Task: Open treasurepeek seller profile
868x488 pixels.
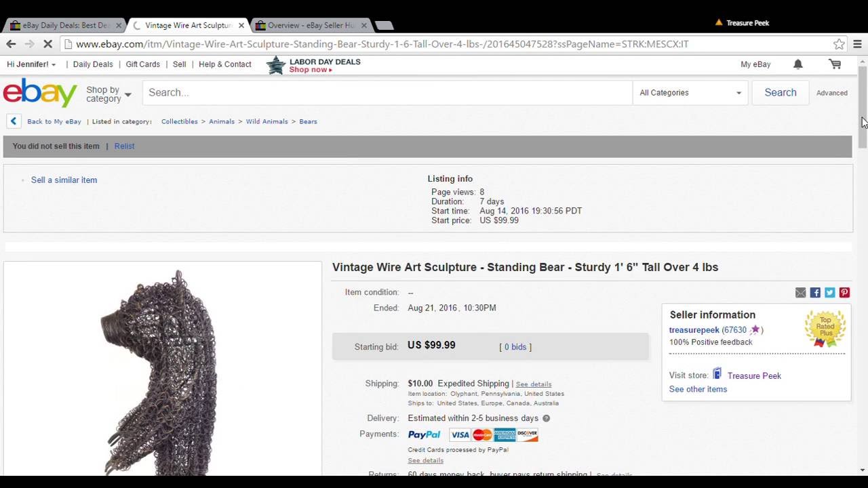Action: 694,330
